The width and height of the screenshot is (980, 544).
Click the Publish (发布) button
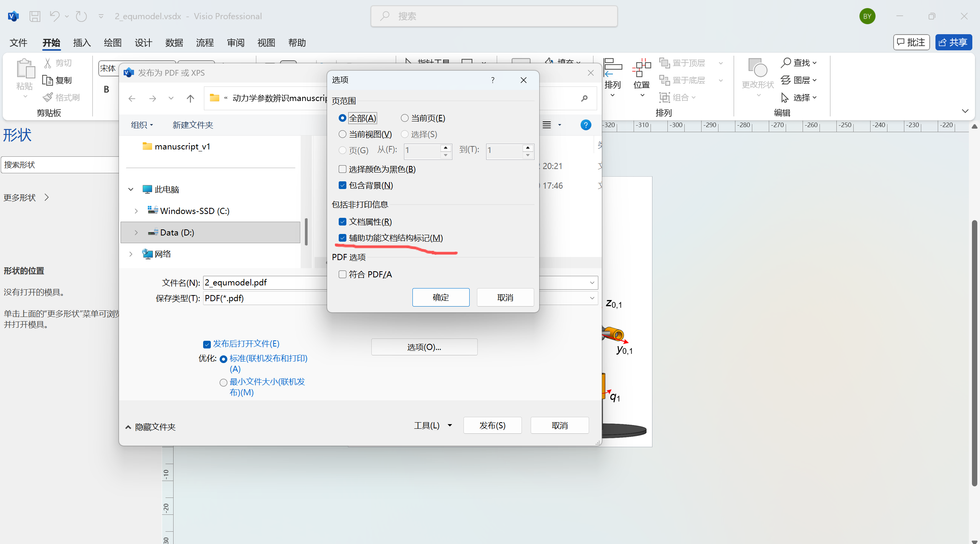493,425
